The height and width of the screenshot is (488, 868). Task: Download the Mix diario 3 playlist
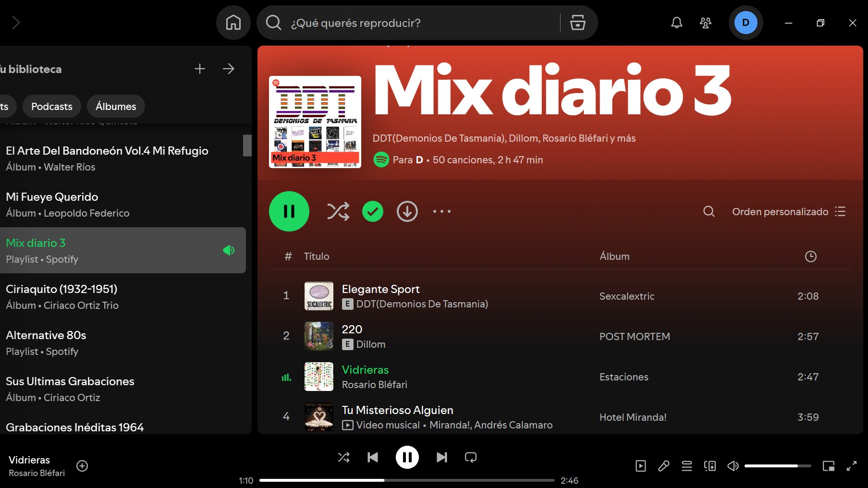407,211
